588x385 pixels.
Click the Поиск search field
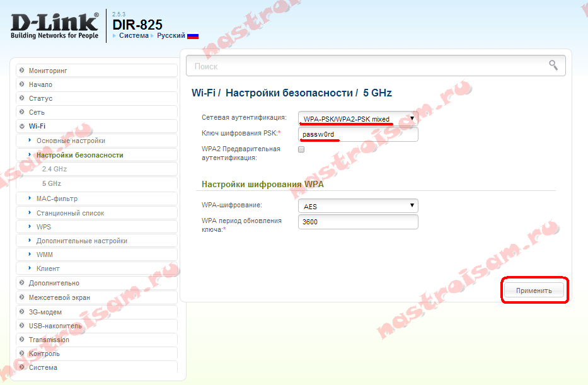(366, 66)
